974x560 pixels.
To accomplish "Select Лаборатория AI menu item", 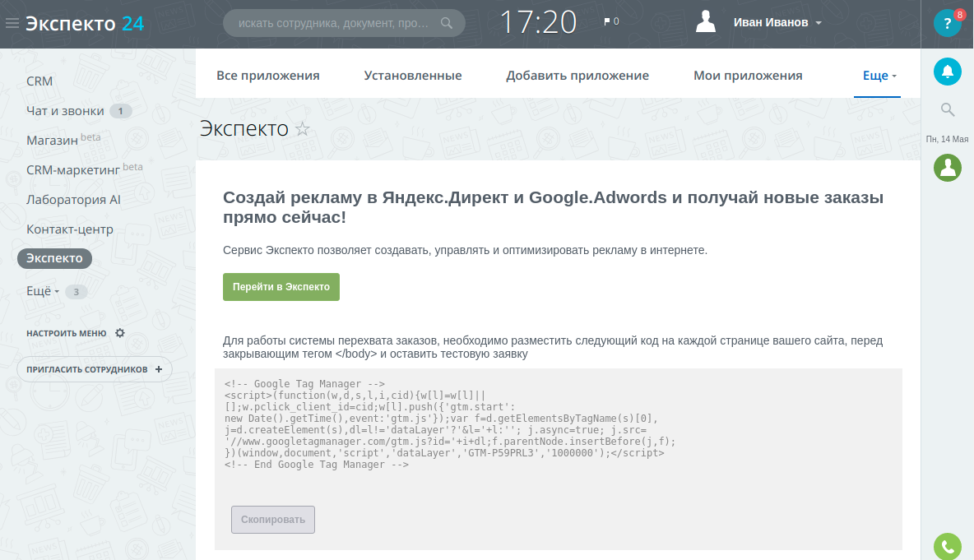I will 73,200.
